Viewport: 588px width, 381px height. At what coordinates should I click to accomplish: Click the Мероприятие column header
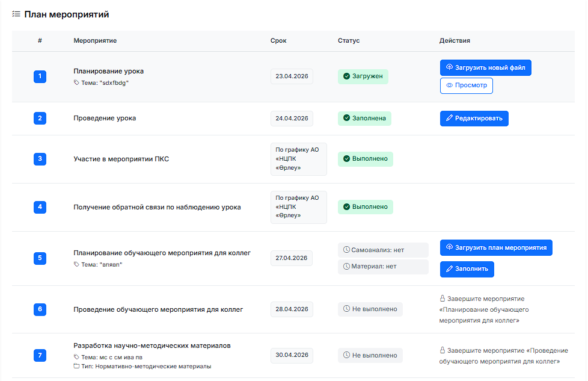95,40
